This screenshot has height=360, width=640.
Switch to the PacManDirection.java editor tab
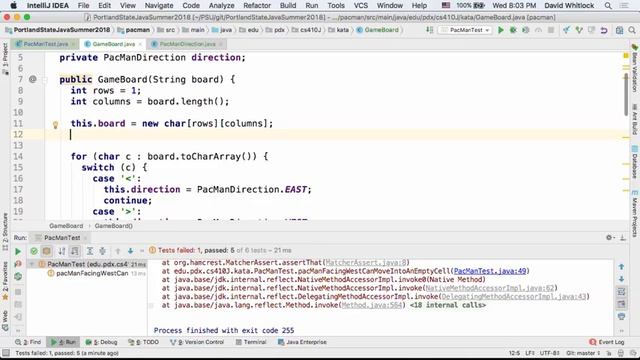point(187,44)
